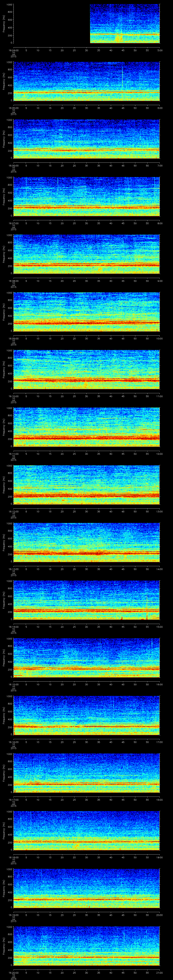
Task: Click the 16:20:00 time axis label
Action: coord(13,972)
